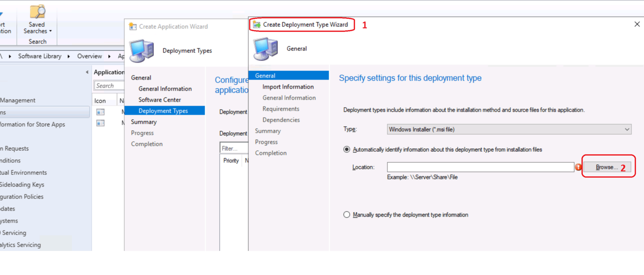The height and width of the screenshot is (275, 644).
Task: Expand breadcrumb arrow before Software Library
Action: pos(10,56)
